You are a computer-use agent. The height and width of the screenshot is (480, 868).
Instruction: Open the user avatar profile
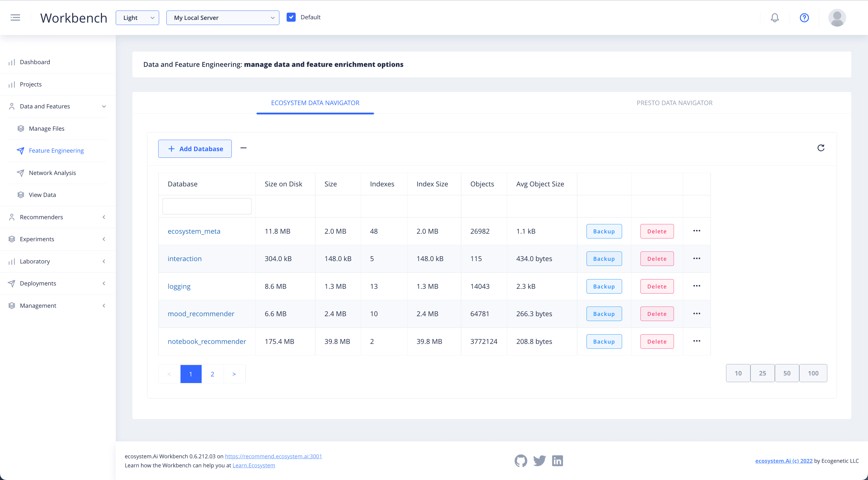point(837,17)
